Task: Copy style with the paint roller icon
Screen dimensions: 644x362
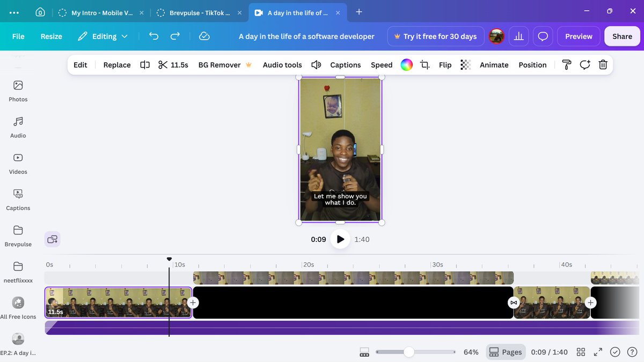Action: [566, 65]
